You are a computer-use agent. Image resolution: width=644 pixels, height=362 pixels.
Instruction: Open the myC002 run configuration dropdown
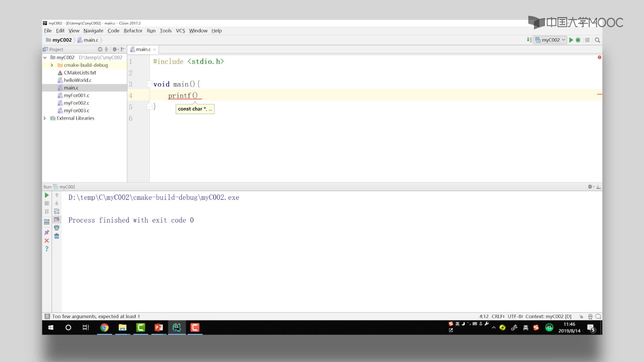550,40
